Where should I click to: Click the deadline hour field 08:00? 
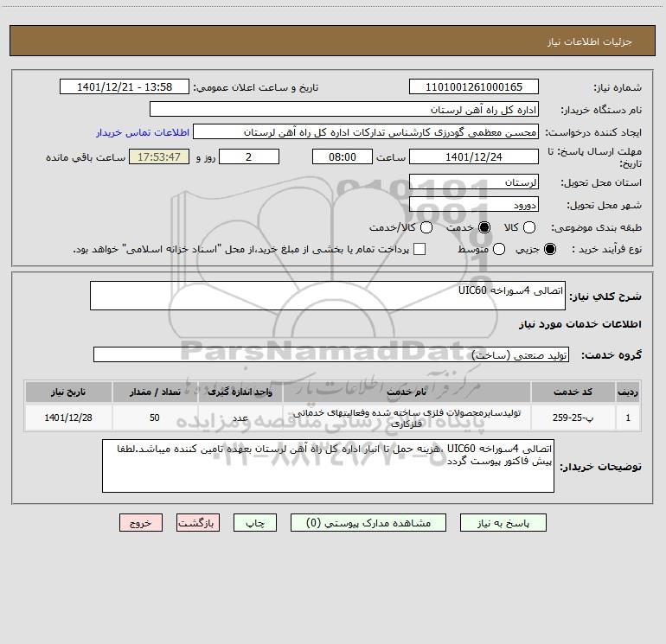coord(343,156)
